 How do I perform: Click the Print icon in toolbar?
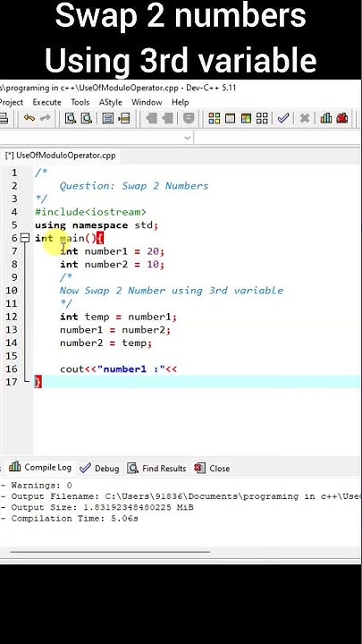[x=4, y=119]
